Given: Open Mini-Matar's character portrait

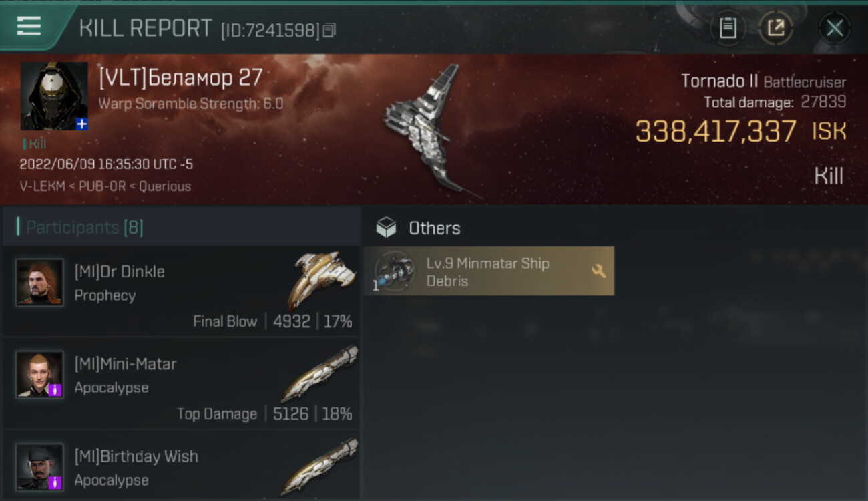Looking at the screenshot, I should click(40, 375).
